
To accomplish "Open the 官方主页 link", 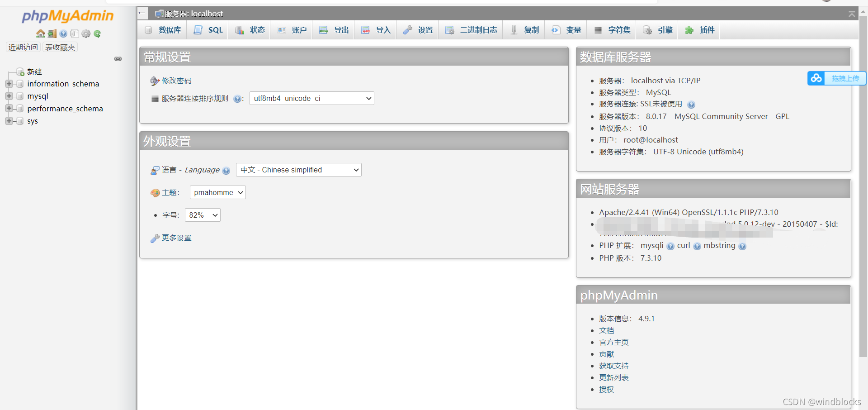I will coord(613,342).
